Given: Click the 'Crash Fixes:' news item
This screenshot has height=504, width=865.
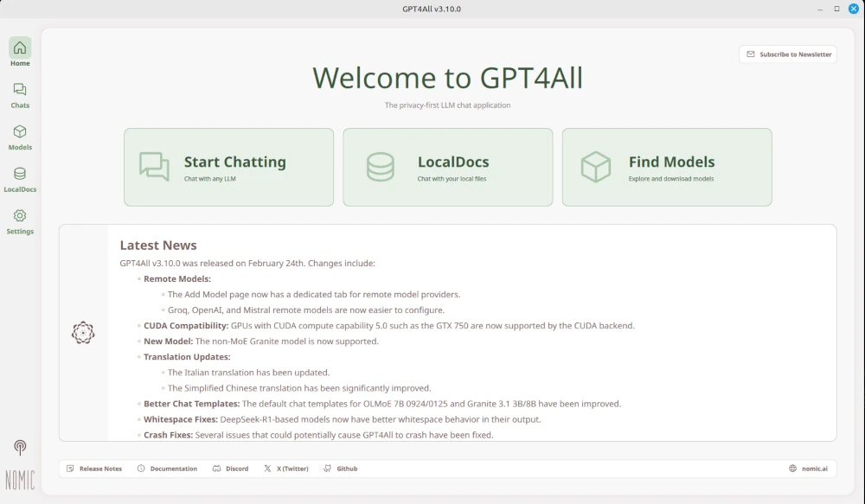Looking at the screenshot, I should point(318,435).
